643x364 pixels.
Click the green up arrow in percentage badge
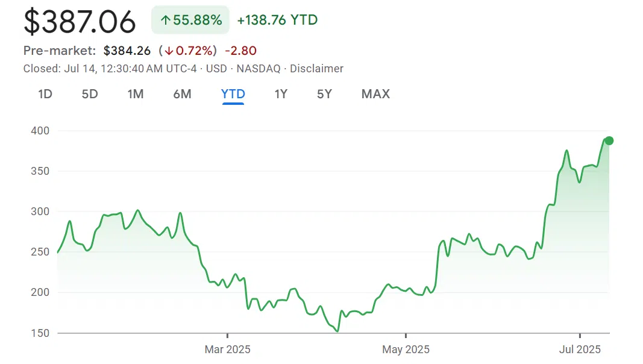click(165, 20)
